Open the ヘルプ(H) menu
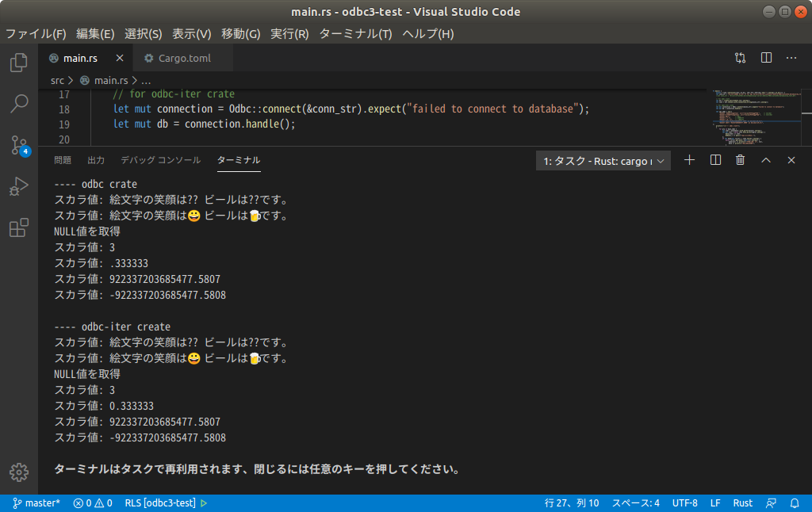 (x=428, y=34)
